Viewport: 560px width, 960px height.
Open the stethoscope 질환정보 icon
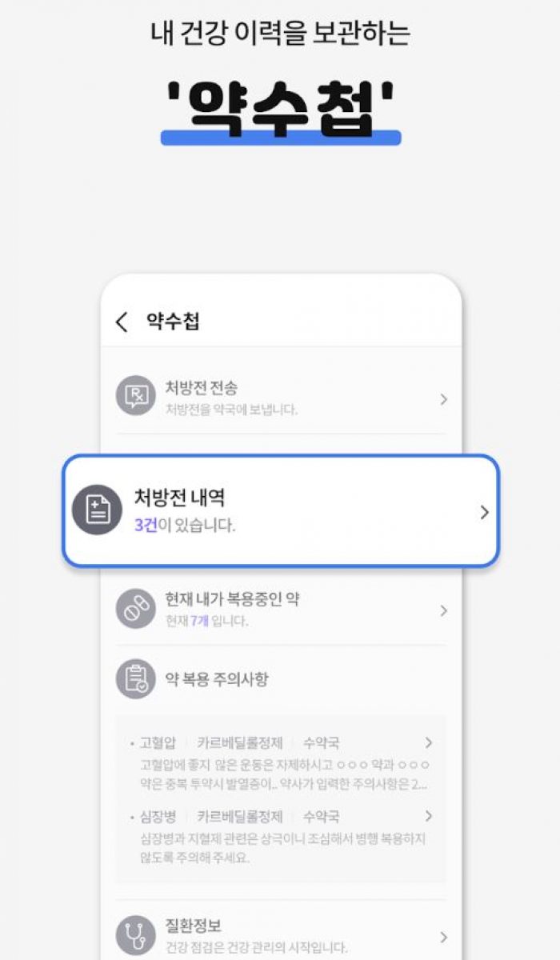136,936
